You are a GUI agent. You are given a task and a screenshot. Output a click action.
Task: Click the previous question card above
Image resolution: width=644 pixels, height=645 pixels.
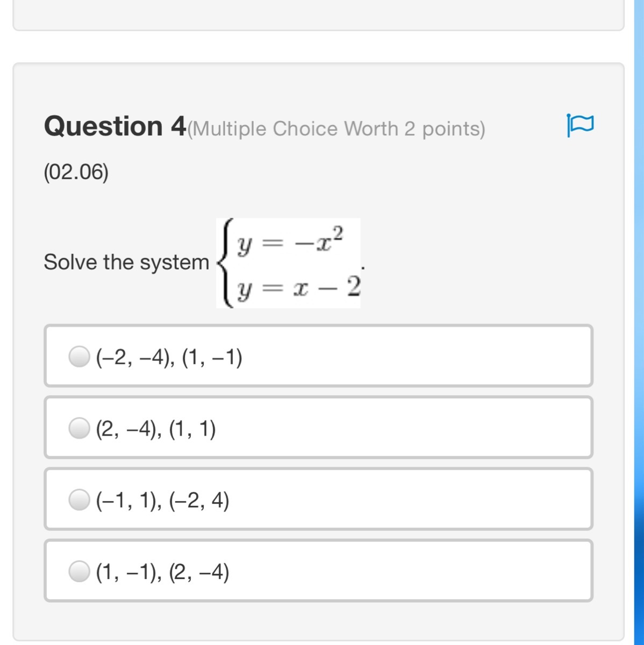click(x=318, y=15)
